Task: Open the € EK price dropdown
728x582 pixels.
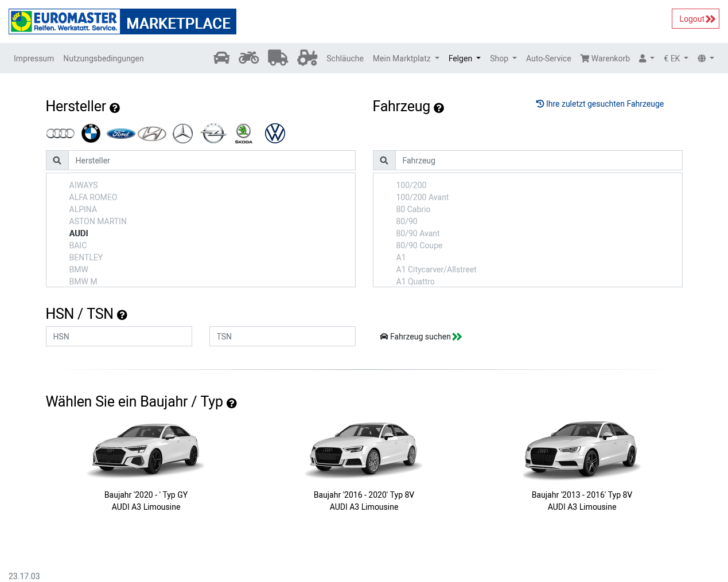Action: tap(676, 58)
